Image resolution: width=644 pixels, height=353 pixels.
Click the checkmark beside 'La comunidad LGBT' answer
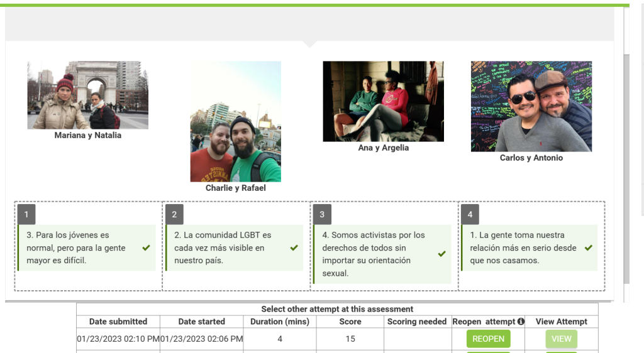[x=294, y=248]
